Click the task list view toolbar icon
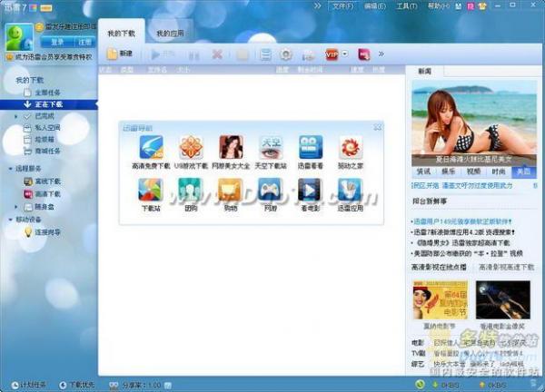 pyautogui.click(x=265, y=54)
